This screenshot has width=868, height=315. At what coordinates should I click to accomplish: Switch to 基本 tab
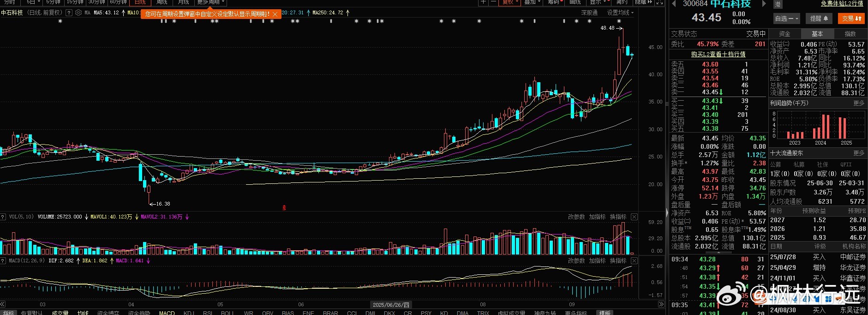point(817,34)
